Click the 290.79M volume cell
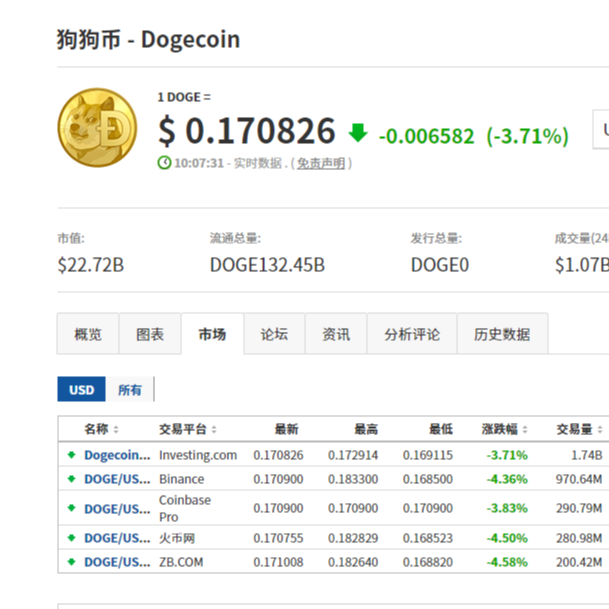The width and height of the screenshot is (609, 609). [x=579, y=508]
